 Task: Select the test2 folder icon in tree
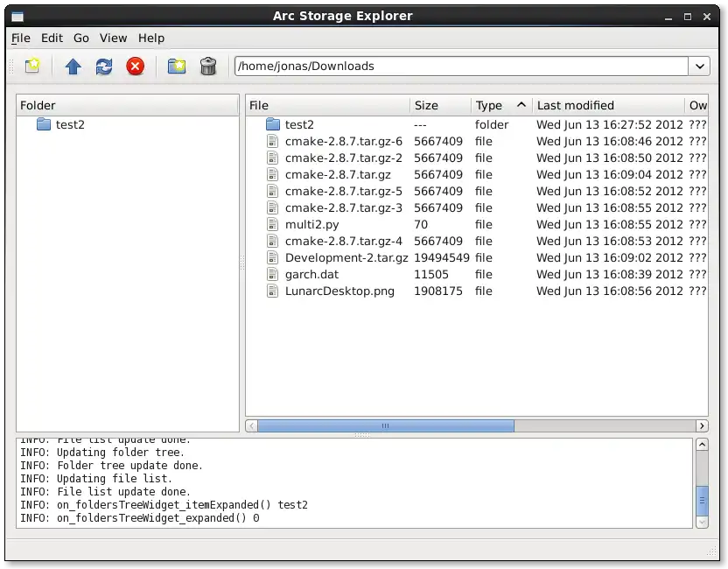[44, 124]
